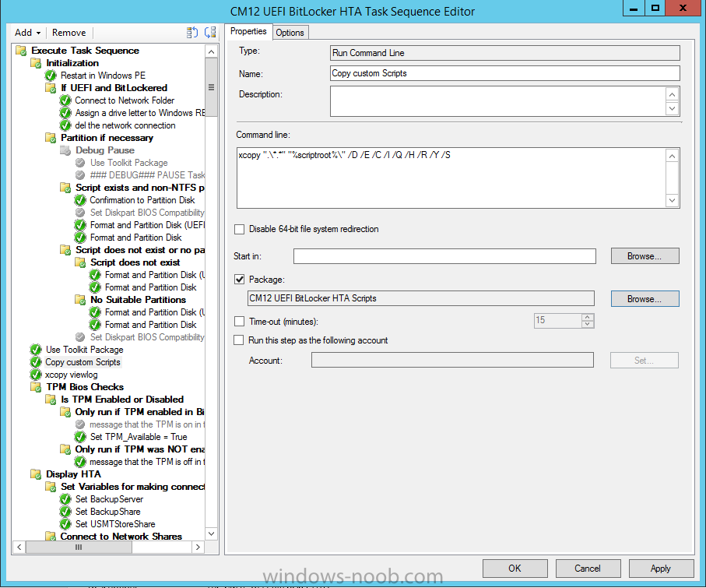706x588 pixels.
Task: Click check icon beside Confirmation to Partition Disk
Action: (80, 200)
